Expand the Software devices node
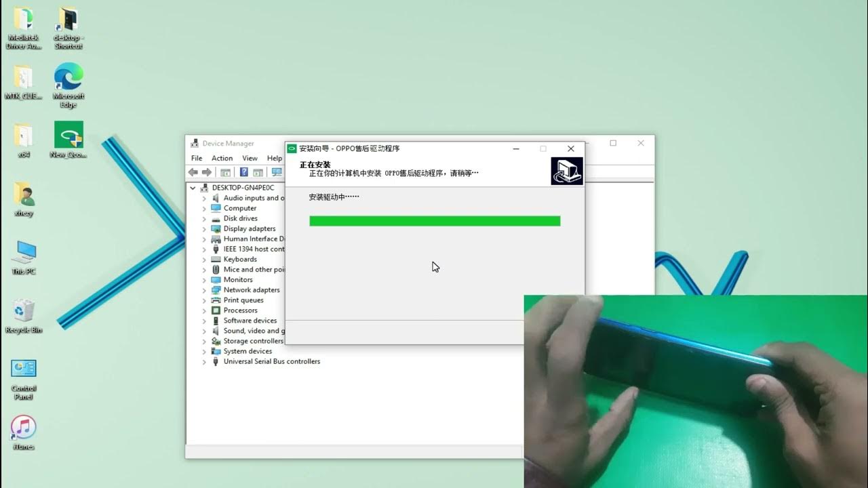 (x=204, y=321)
